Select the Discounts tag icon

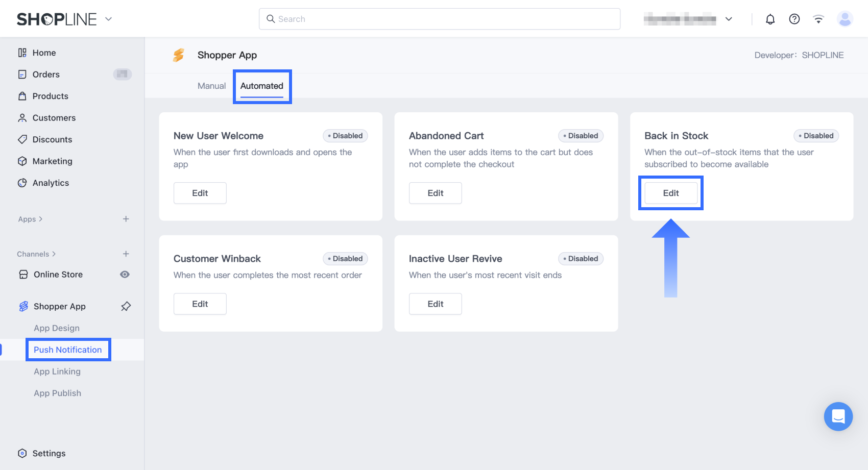point(22,139)
